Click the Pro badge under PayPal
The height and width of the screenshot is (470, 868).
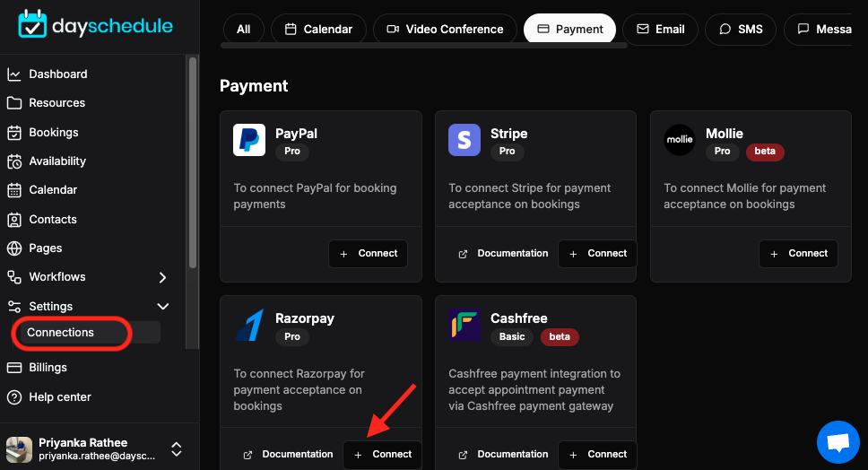coord(292,151)
